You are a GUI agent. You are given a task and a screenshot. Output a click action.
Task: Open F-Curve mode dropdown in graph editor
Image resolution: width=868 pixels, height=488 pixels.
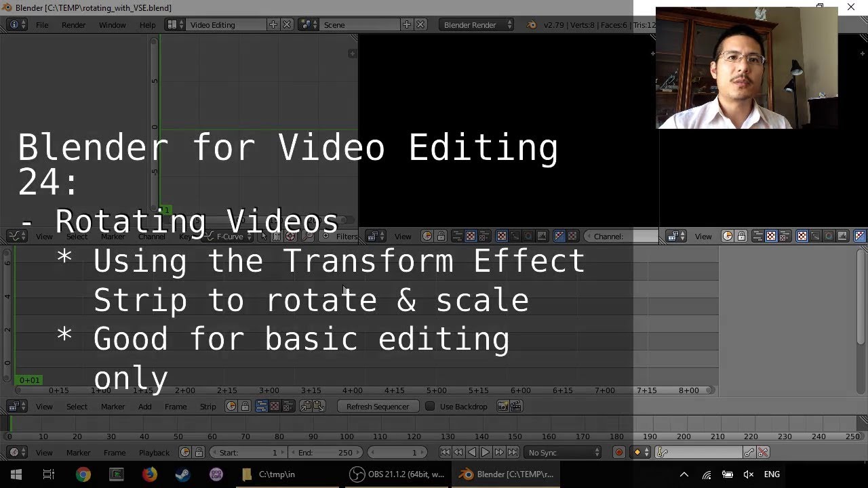click(x=229, y=236)
